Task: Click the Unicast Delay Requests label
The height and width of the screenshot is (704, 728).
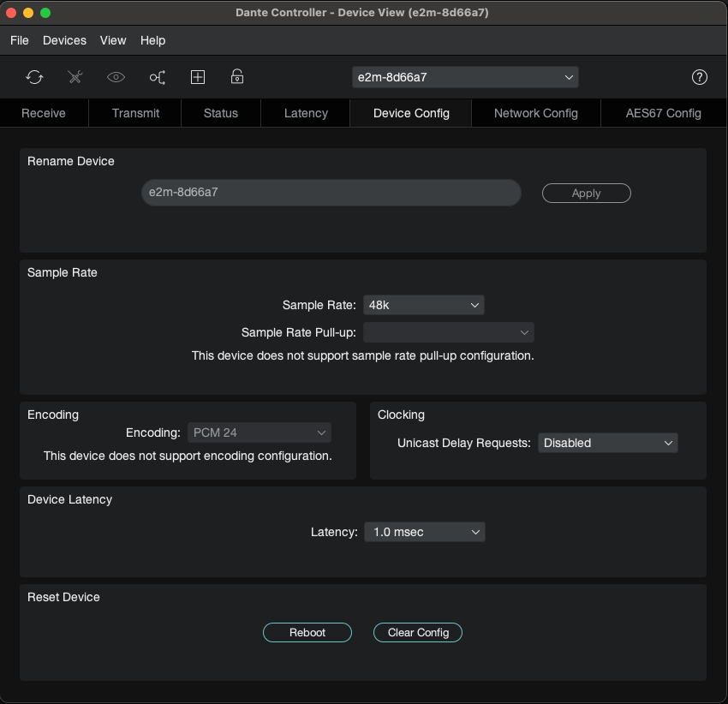Action: tap(464, 443)
